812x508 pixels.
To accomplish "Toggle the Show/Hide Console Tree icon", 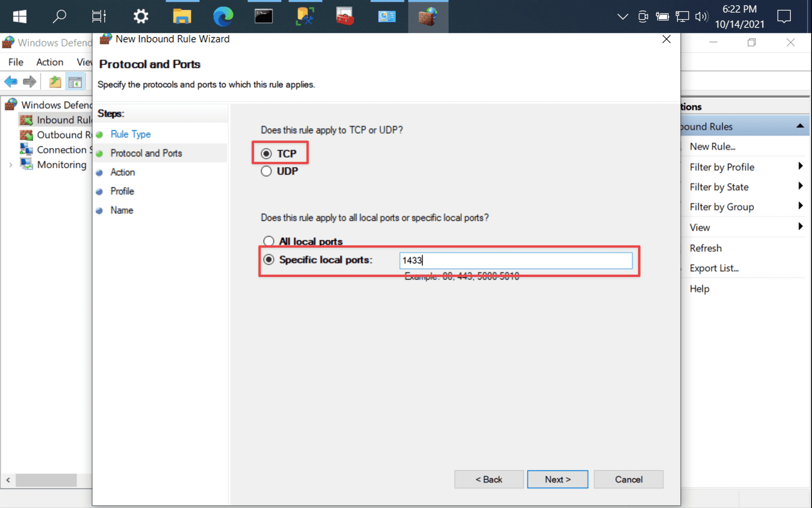I will pyautogui.click(x=75, y=82).
